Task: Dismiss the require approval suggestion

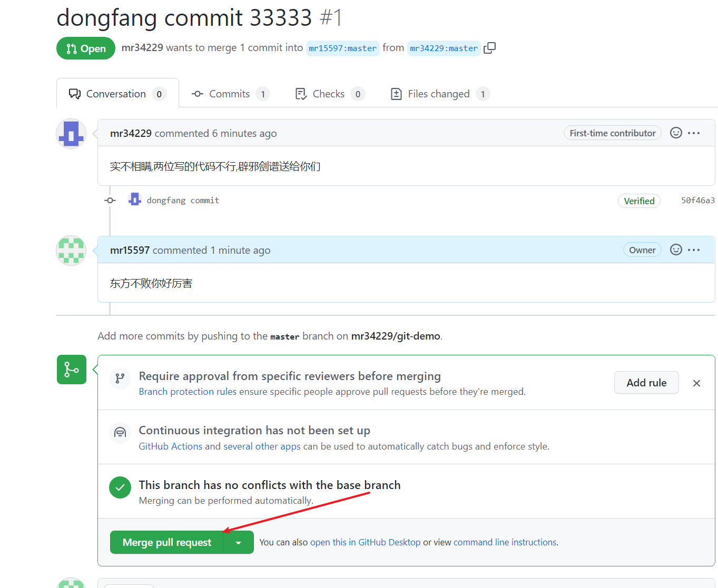Action: tap(696, 383)
